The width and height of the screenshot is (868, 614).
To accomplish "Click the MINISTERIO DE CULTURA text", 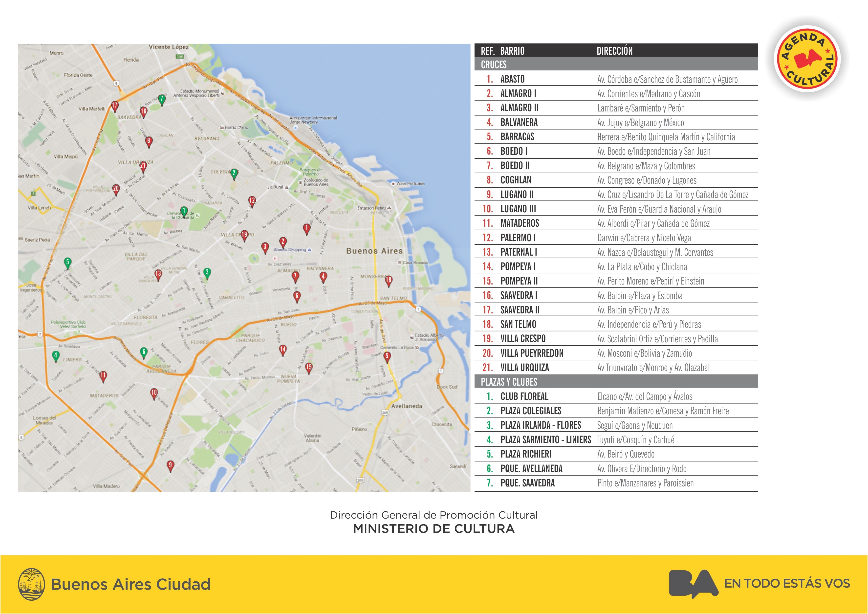I will click(434, 528).
